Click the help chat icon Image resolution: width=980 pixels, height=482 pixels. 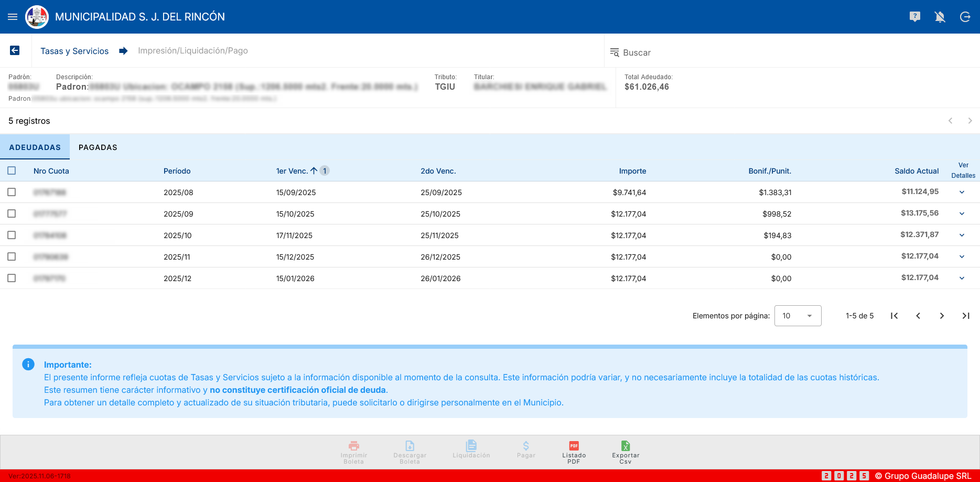(914, 17)
